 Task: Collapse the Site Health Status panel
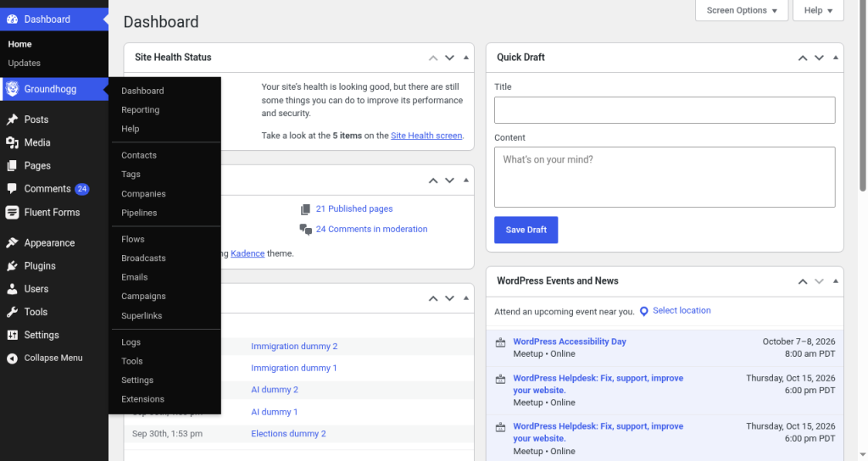466,58
